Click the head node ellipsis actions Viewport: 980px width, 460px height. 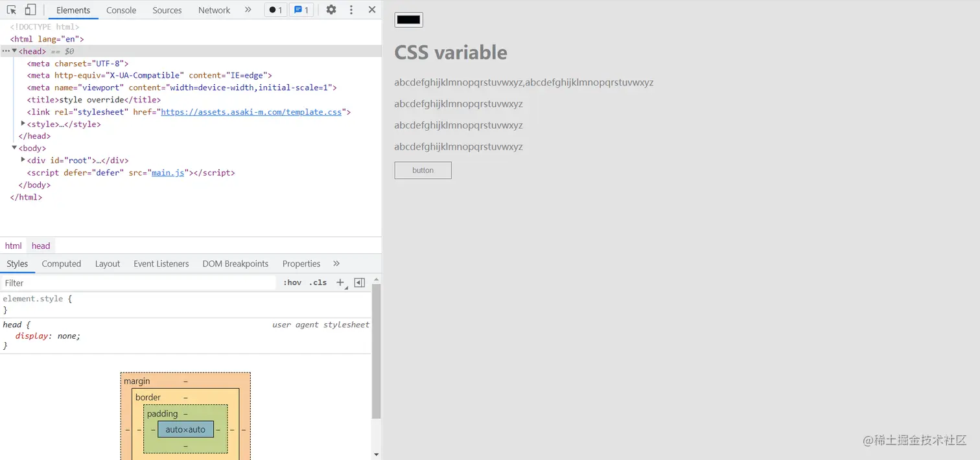point(6,51)
